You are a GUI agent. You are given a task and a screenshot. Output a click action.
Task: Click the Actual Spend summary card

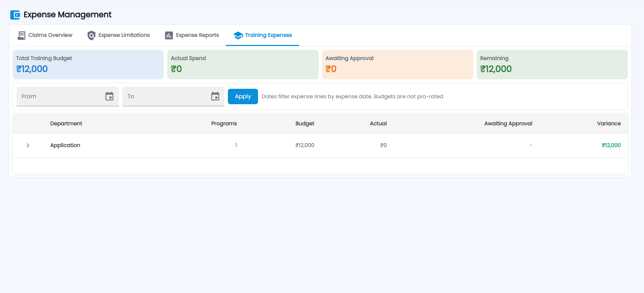point(243,65)
